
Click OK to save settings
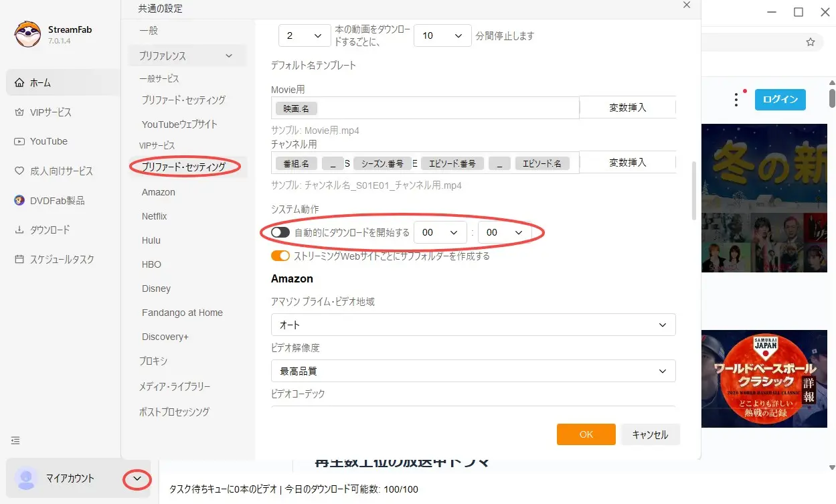586,434
